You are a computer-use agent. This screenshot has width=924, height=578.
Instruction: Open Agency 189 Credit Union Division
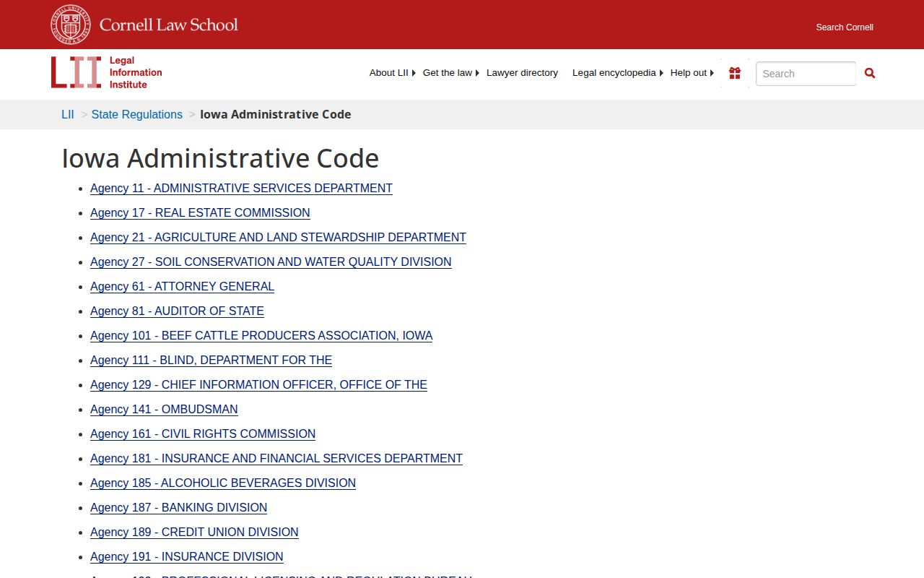(194, 532)
